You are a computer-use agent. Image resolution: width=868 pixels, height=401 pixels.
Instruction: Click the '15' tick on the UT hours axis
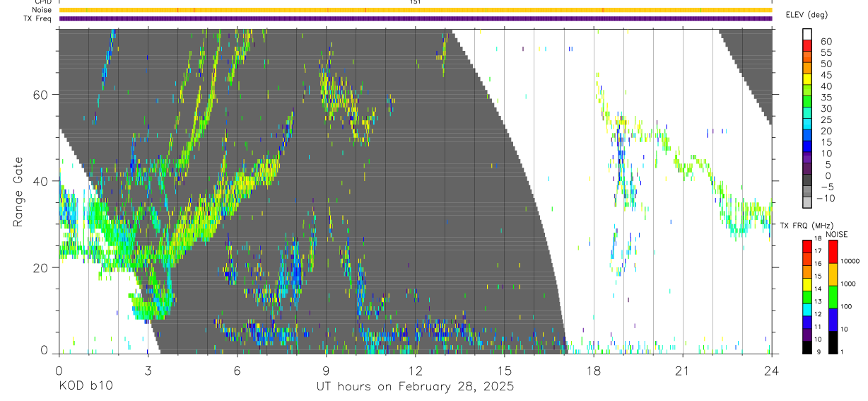[504, 371]
